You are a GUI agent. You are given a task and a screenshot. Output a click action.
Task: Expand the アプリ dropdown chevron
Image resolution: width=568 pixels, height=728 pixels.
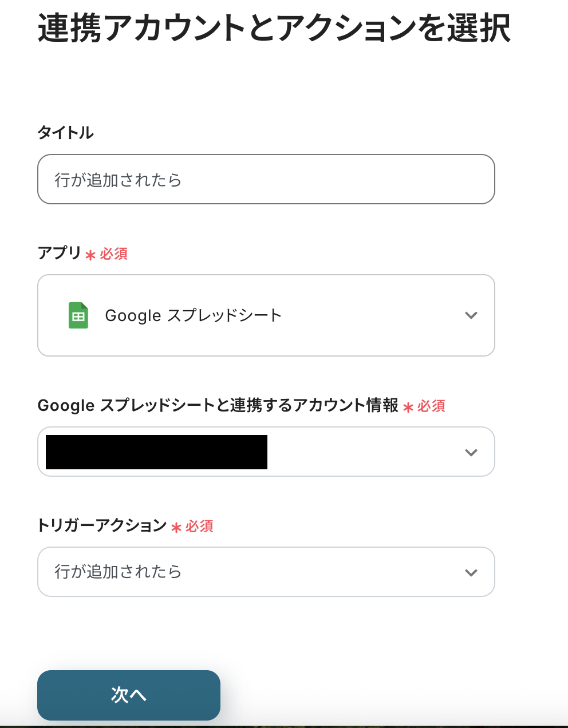(471, 315)
